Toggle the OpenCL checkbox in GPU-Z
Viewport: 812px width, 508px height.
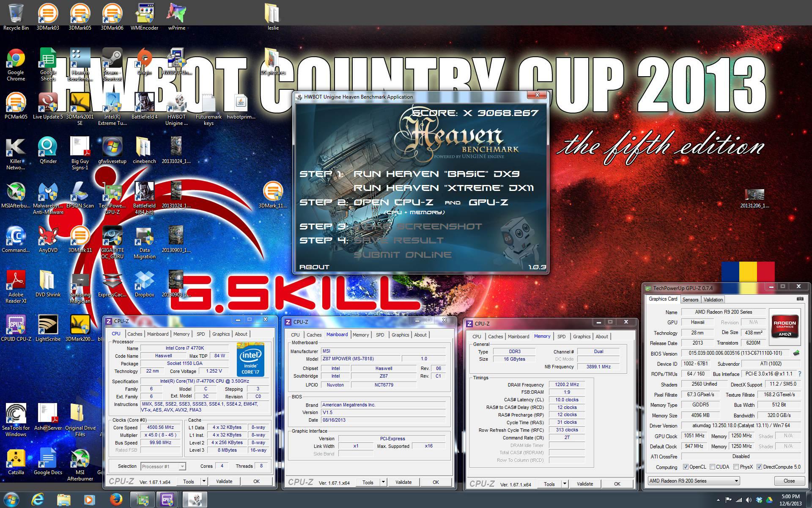point(686,467)
